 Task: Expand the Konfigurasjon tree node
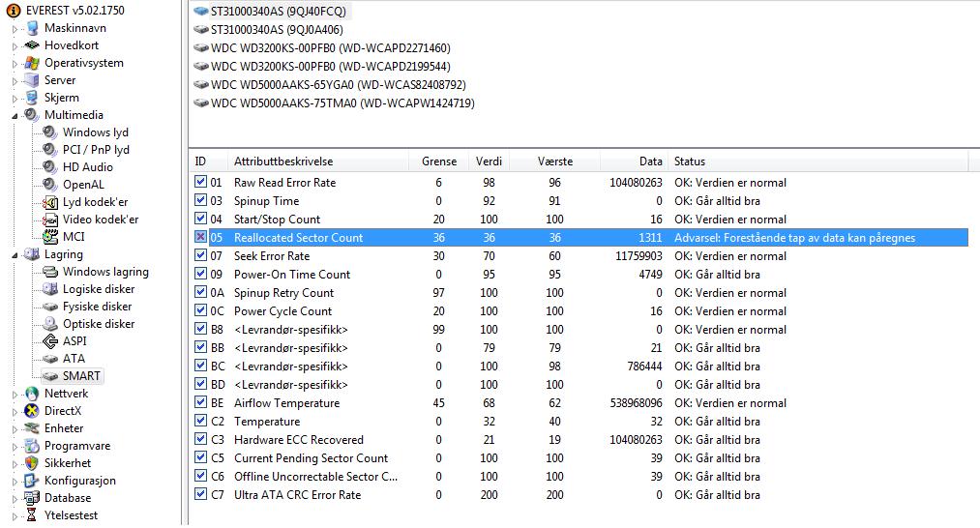click(15, 482)
